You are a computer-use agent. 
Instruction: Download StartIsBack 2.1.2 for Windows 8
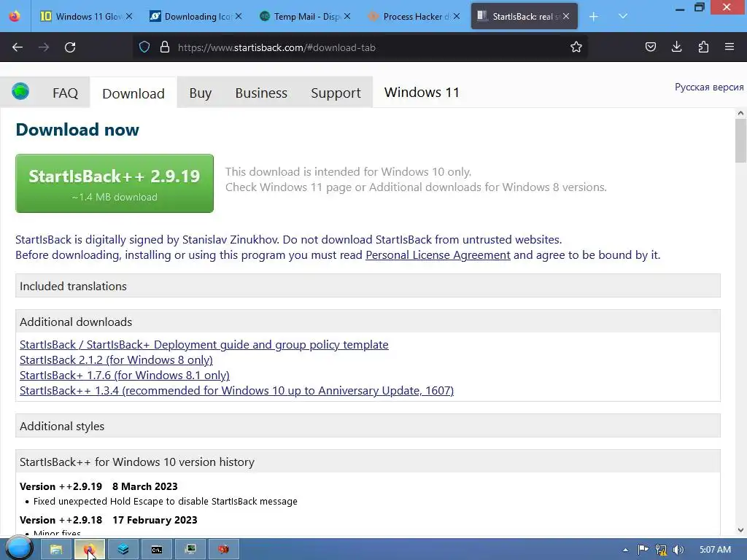coord(116,360)
